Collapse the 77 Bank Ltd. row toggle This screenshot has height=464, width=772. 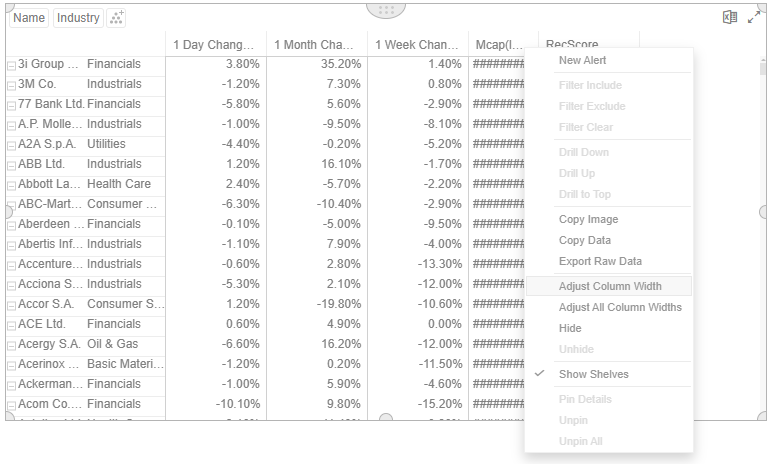(11, 105)
